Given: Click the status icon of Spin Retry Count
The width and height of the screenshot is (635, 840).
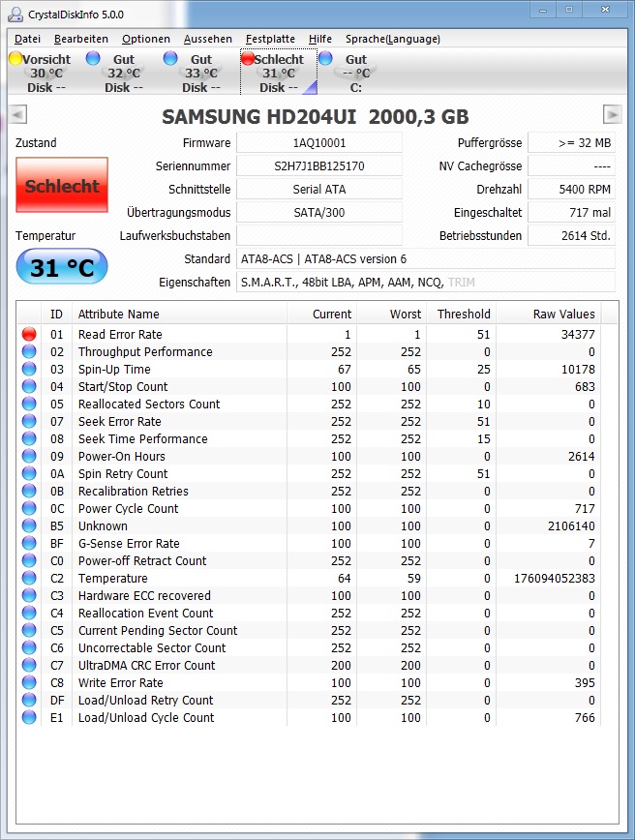Looking at the screenshot, I should pos(29,473).
